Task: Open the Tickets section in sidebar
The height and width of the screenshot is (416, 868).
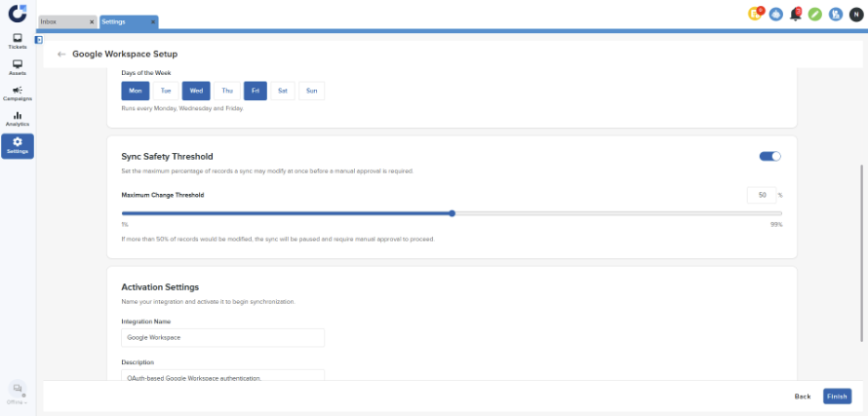Action: click(x=18, y=41)
